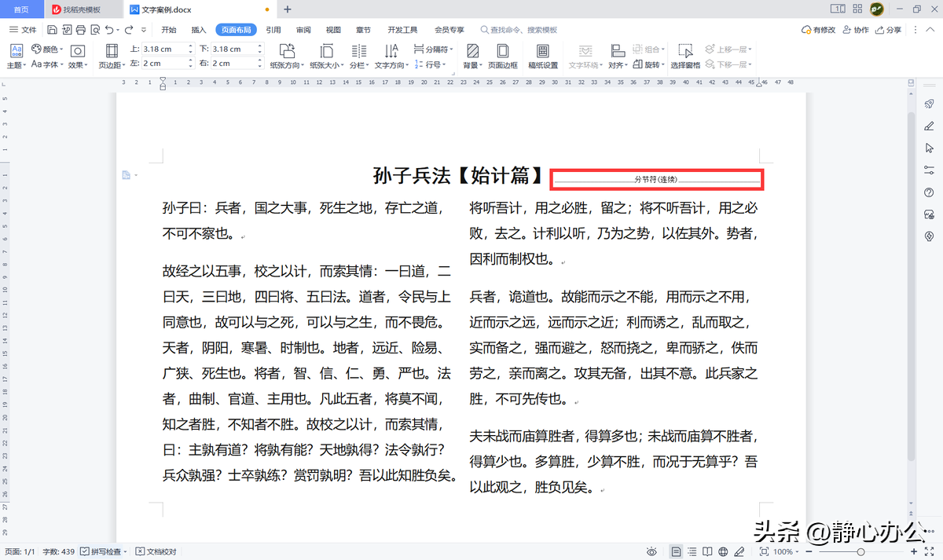The width and height of the screenshot is (943, 560).
Task: Click the top margin 3.18 cm input field
Action: click(x=163, y=49)
